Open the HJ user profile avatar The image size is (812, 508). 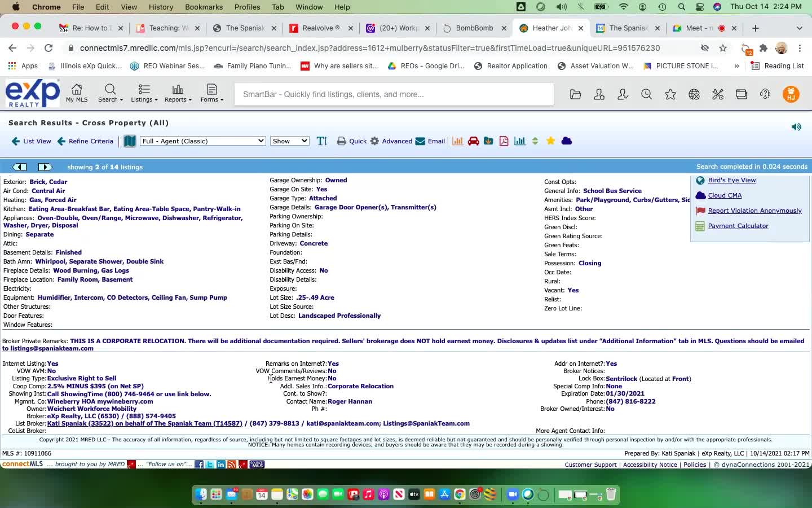click(791, 94)
